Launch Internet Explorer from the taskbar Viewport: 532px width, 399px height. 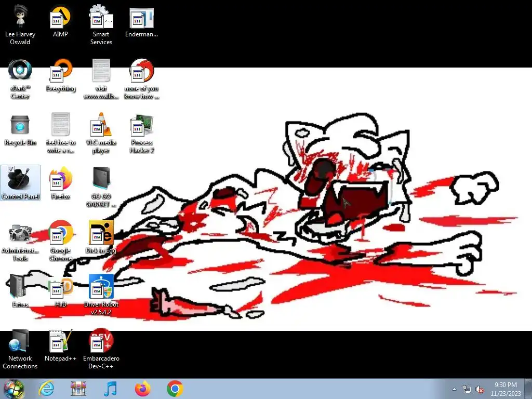coord(46,389)
